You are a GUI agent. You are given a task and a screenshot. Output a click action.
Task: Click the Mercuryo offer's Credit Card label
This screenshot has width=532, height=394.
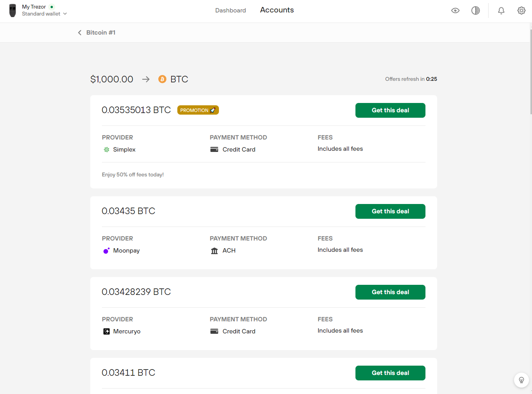[239, 331]
